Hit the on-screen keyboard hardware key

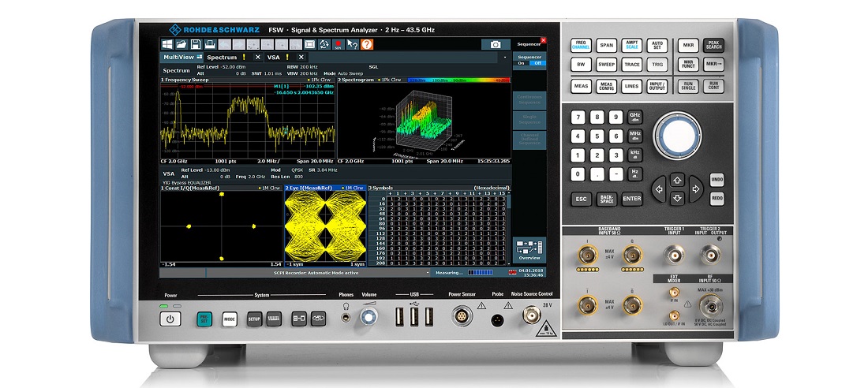pyautogui.click(x=274, y=319)
